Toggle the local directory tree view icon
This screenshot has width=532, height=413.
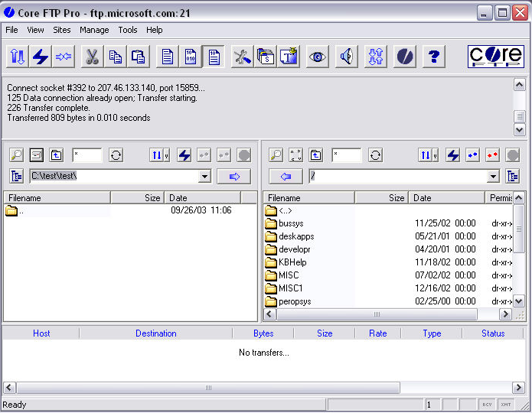[x=16, y=177]
